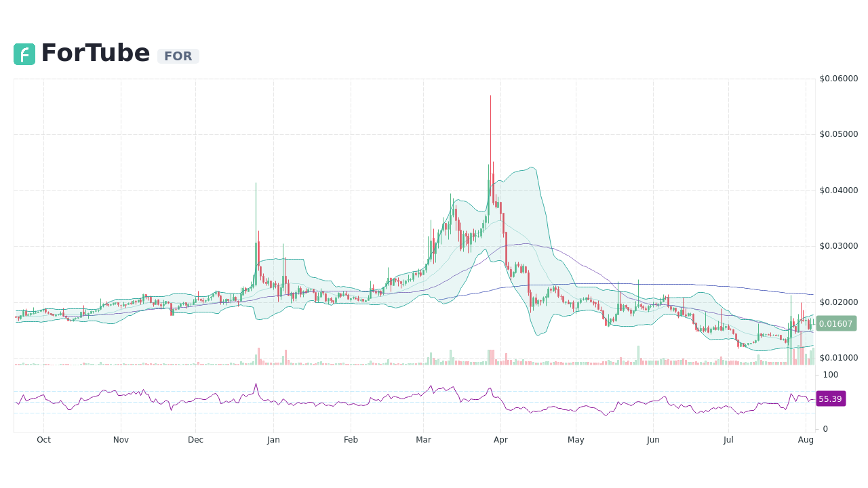
Task: Select the Oct label on the time axis
Action: point(43,439)
